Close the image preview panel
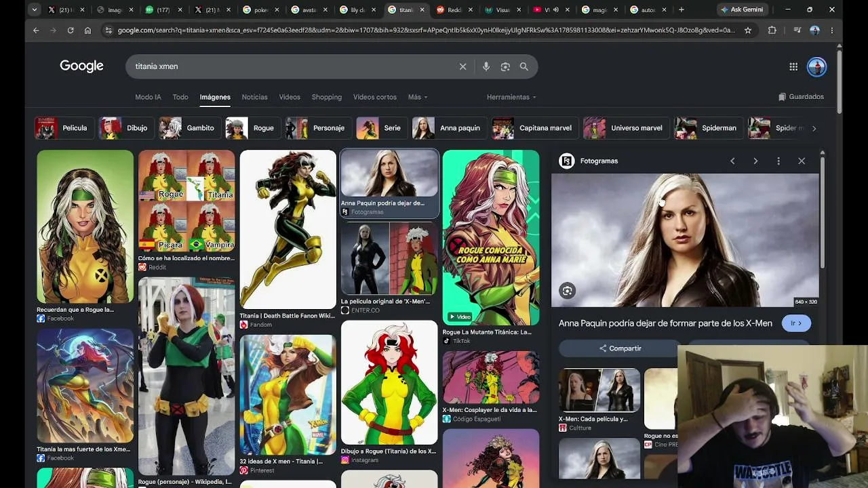 [x=802, y=161]
